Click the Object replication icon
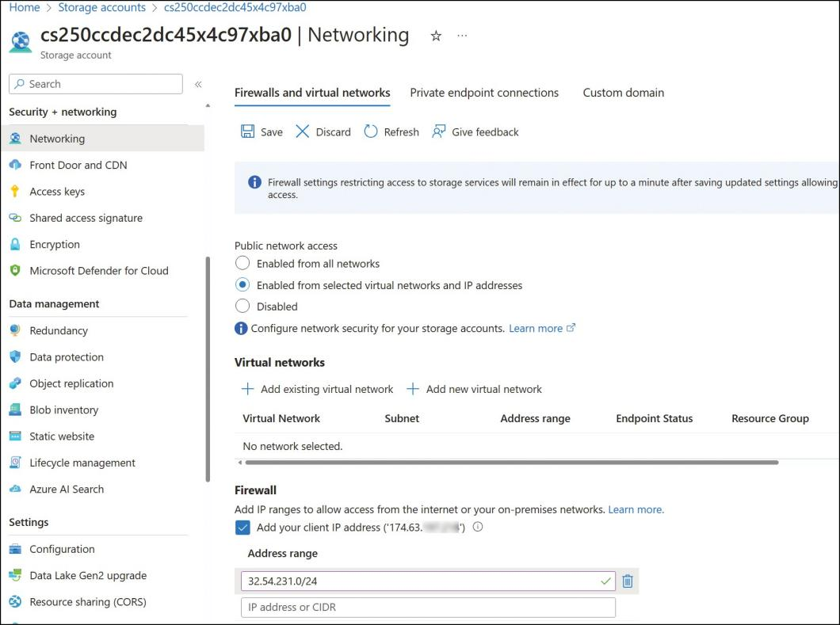840x625 pixels. tap(16, 383)
